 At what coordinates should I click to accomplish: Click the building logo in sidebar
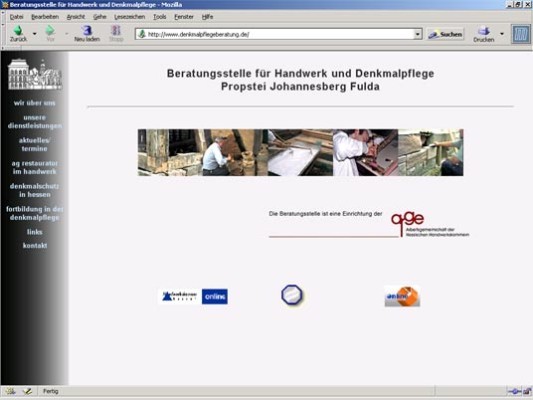pos(35,74)
